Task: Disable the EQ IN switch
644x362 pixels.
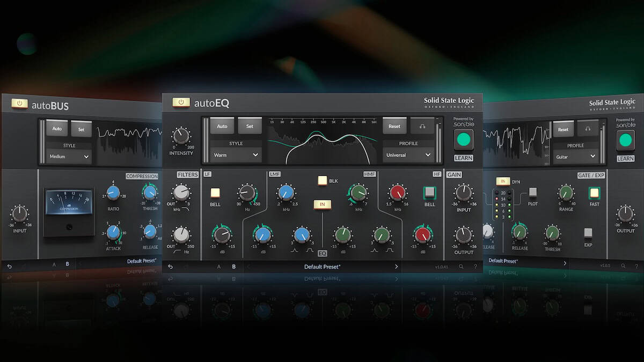Action: 322,204
